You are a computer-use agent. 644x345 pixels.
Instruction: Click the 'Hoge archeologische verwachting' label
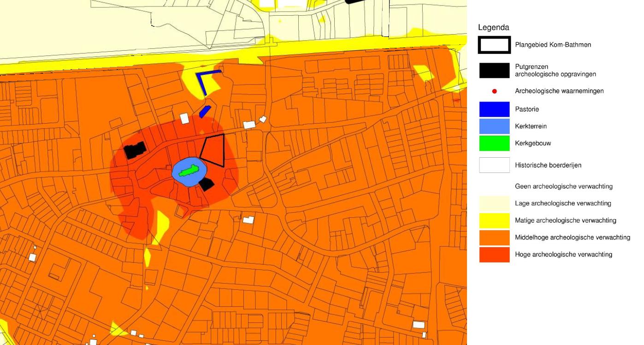point(563,255)
